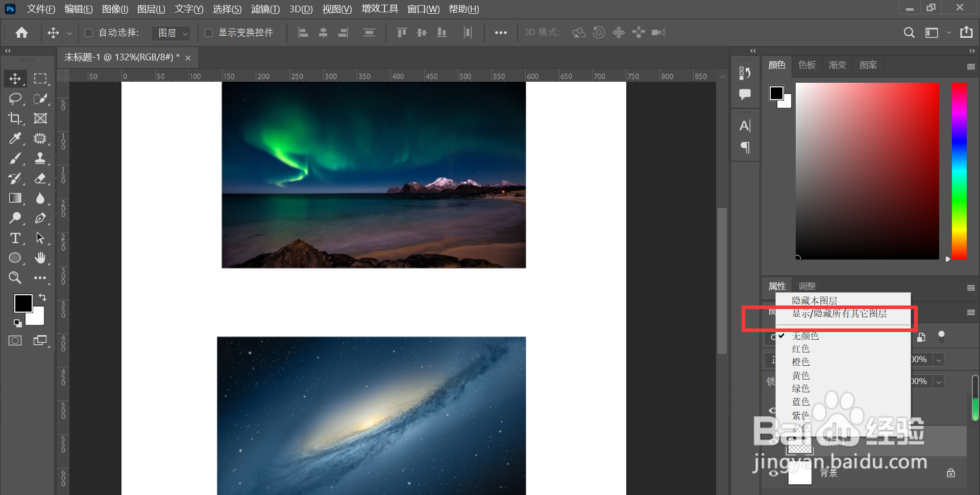Select the Eyedropper tool

pyautogui.click(x=15, y=138)
